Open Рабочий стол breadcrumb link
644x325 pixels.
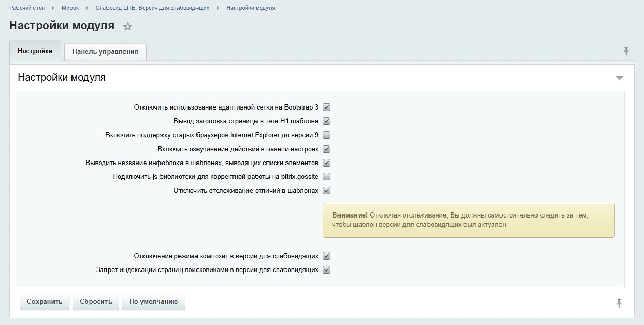[x=27, y=8]
